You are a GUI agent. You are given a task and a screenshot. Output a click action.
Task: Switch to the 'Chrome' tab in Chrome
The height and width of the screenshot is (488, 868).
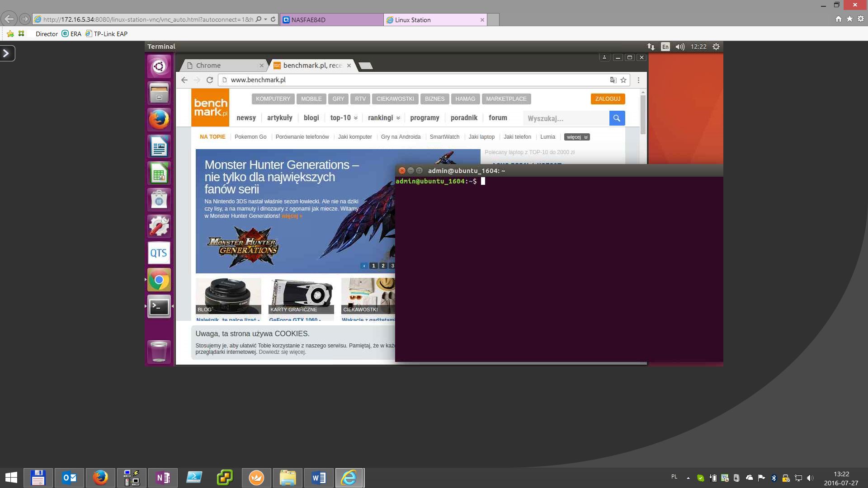tap(225, 66)
